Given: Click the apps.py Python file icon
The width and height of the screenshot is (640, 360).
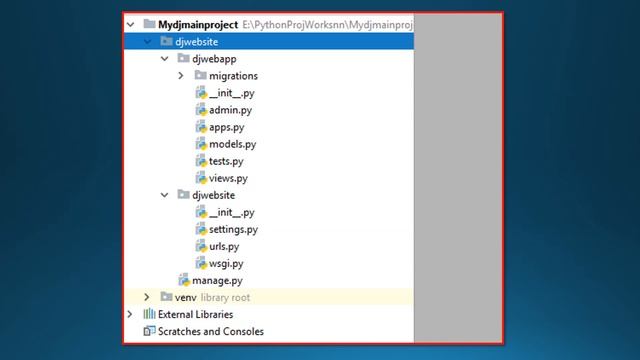Looking at the screenshot, I should pyautogui.click(x=201, y=127).
